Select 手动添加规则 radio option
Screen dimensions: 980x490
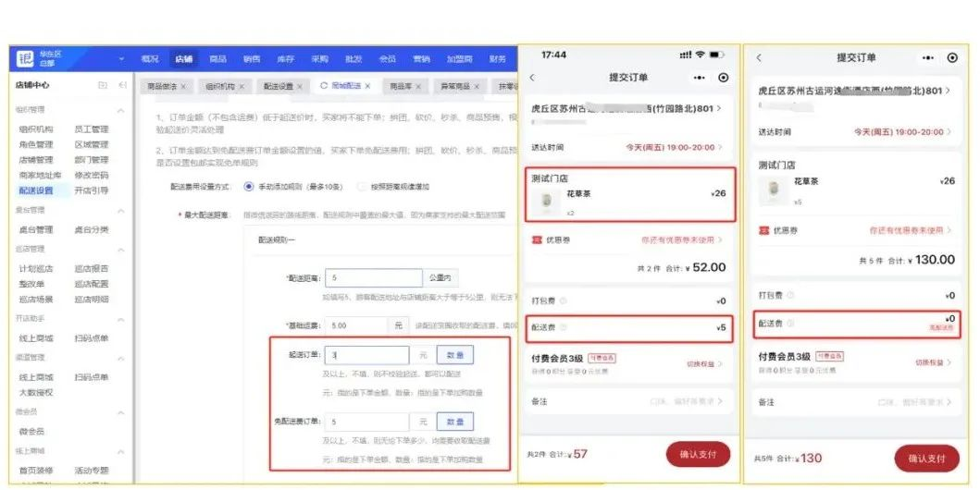click(x=248, y=186)
